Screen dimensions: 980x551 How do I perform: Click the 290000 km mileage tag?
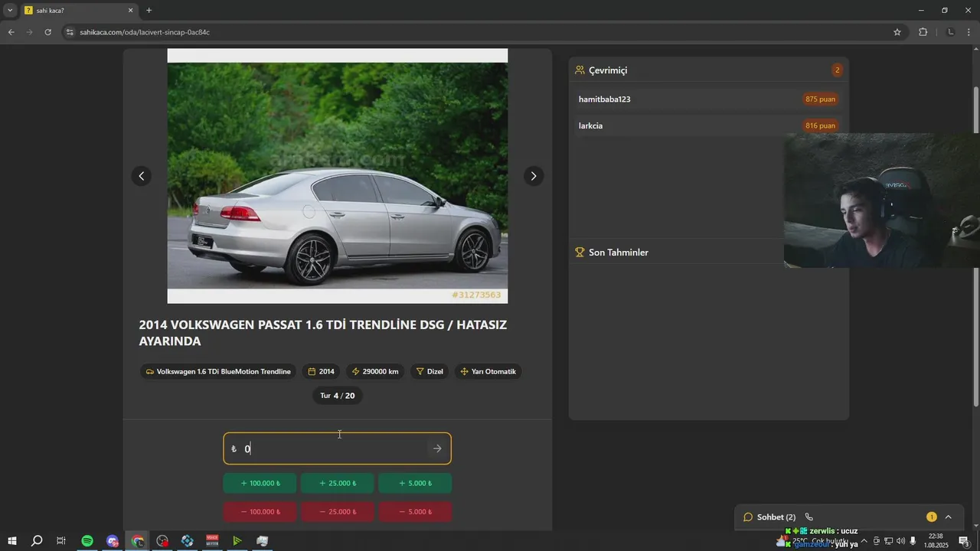click(375, 371)
